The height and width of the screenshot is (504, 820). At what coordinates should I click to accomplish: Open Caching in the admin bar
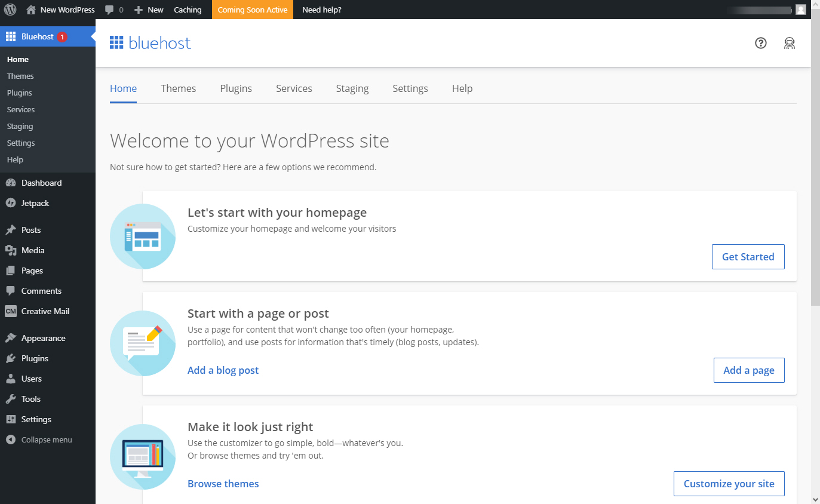188,10
